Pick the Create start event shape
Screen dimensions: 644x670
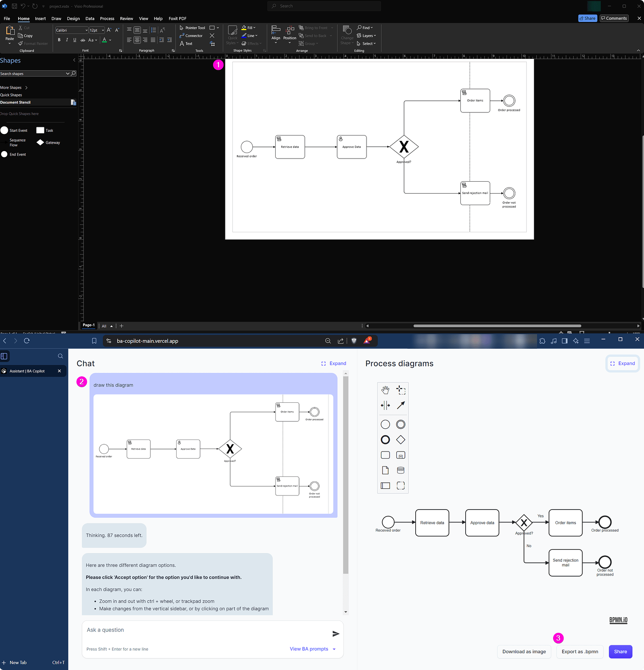pyautogui.click(x=385, y=424)
